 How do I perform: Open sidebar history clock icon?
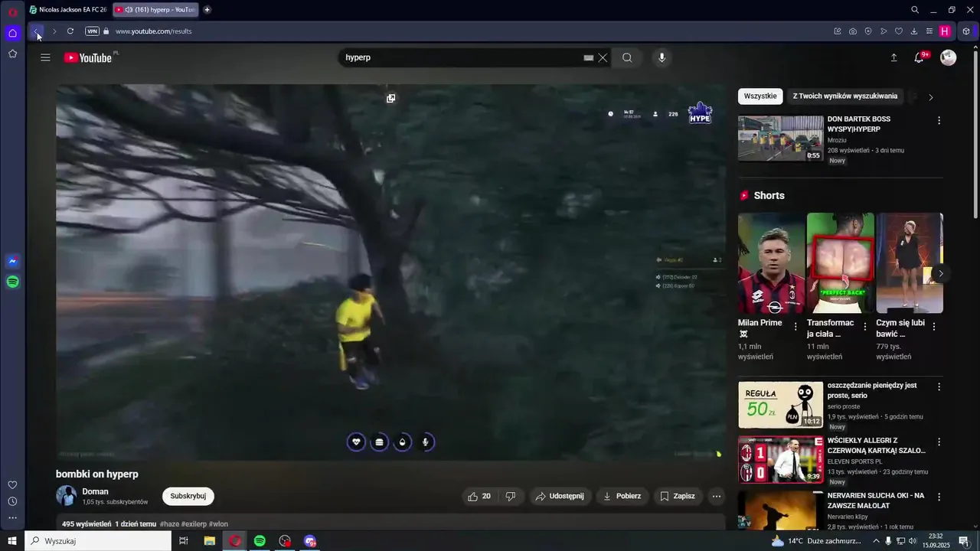pyautogui.click(x=12, y=501)
